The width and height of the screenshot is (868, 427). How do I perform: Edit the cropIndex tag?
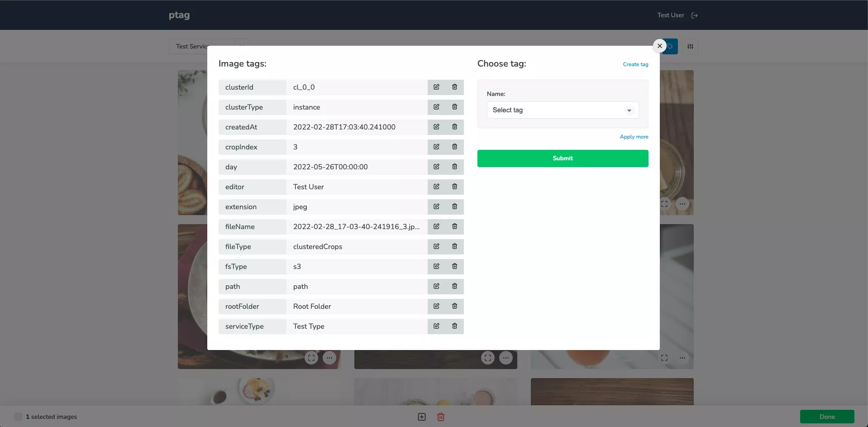point(436,147)
